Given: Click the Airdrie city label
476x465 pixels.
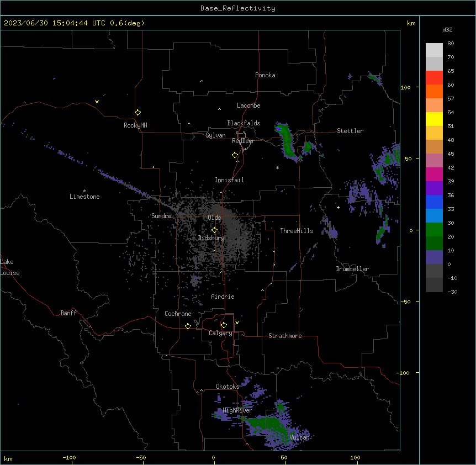Looking at the screenshot, I should (223, 297).
